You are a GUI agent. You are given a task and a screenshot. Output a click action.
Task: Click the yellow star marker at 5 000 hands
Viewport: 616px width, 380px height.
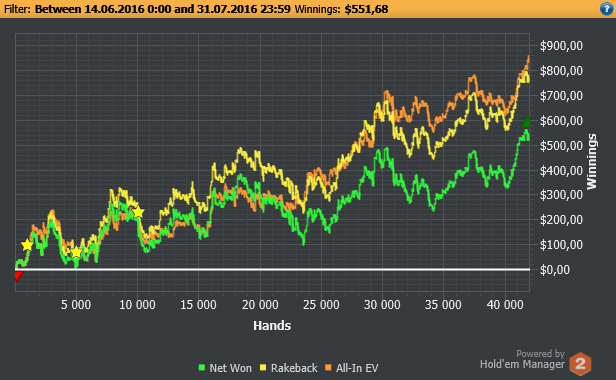click(x=76, y=252)
